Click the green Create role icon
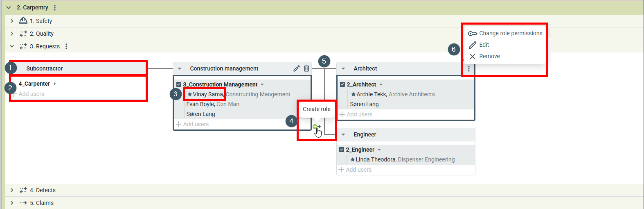Screen dimensions: 644x209 pos(315,127)
